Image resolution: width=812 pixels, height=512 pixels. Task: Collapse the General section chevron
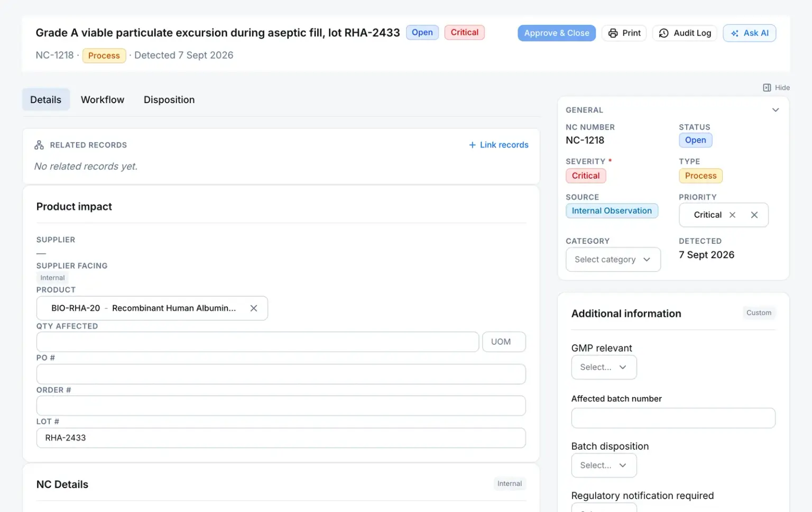(776, 110)
